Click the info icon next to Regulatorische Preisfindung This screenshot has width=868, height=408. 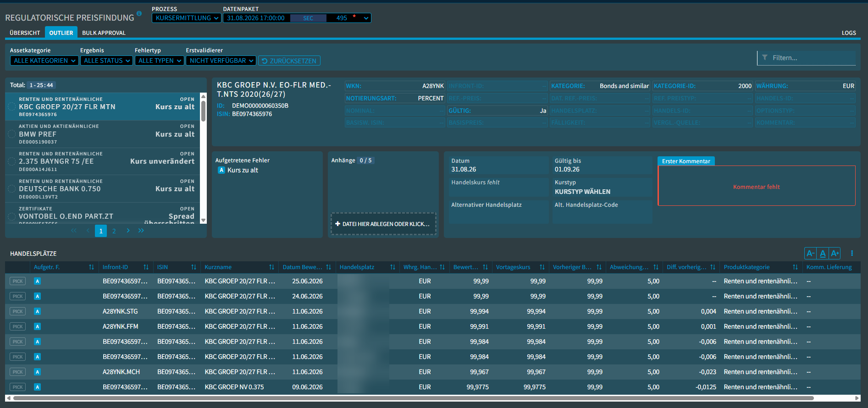click(139, 13)
